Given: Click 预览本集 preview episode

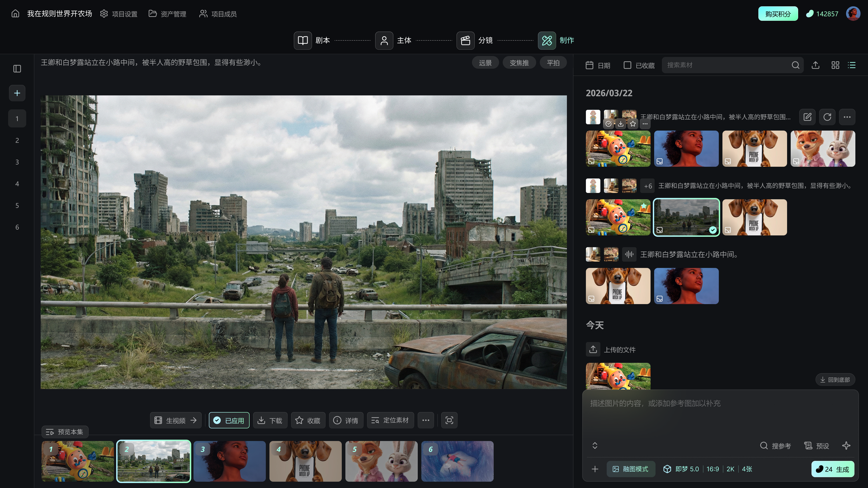Looking at the screenshot, I should 65,432.
